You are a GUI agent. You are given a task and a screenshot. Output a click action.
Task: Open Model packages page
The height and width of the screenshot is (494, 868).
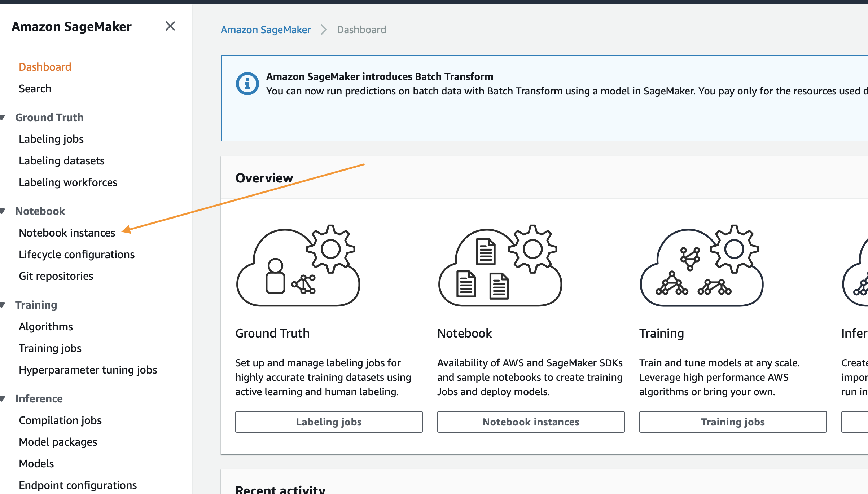[x=58, y=442]
